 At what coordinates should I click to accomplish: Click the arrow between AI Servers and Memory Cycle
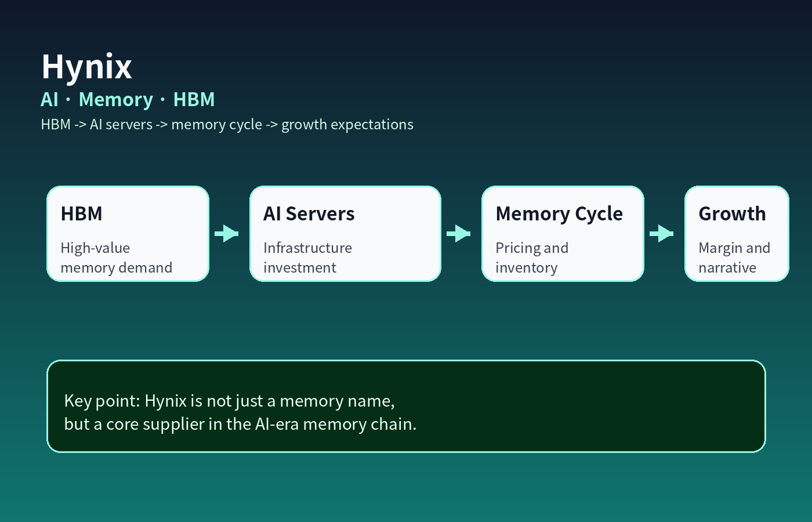click(459, 234)
